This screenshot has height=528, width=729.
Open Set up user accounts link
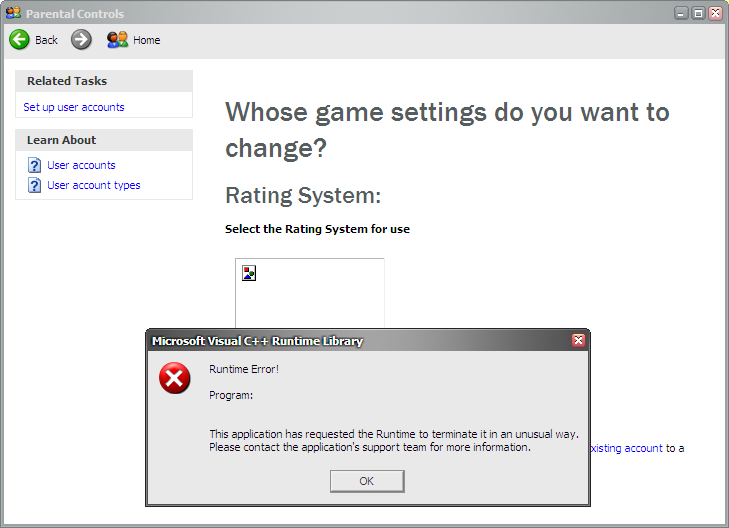[x=74, y=107]
